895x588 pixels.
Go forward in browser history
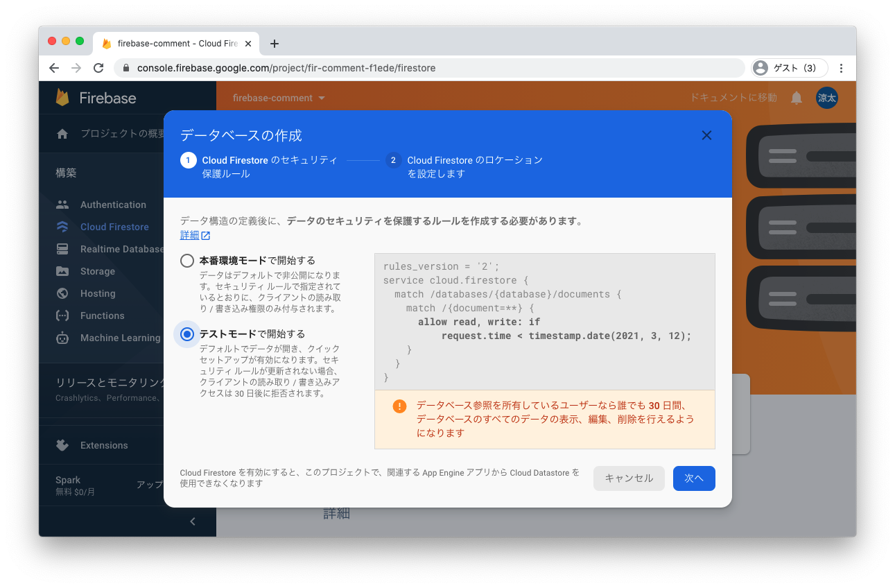click(x=76, y=68)
